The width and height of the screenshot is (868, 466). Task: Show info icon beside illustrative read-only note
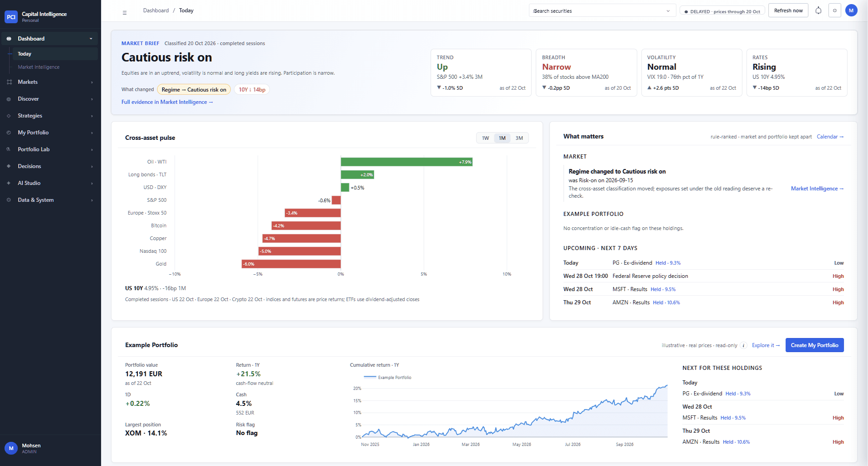point(743,345)
